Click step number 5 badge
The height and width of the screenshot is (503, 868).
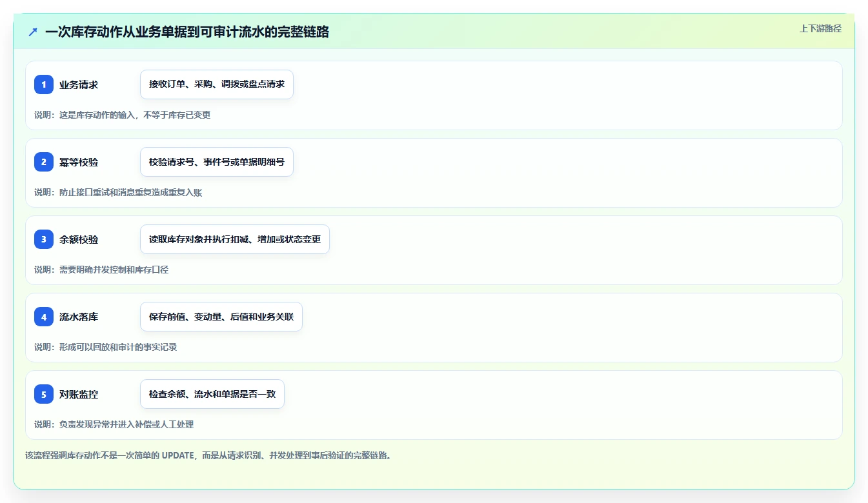[44, 394]
